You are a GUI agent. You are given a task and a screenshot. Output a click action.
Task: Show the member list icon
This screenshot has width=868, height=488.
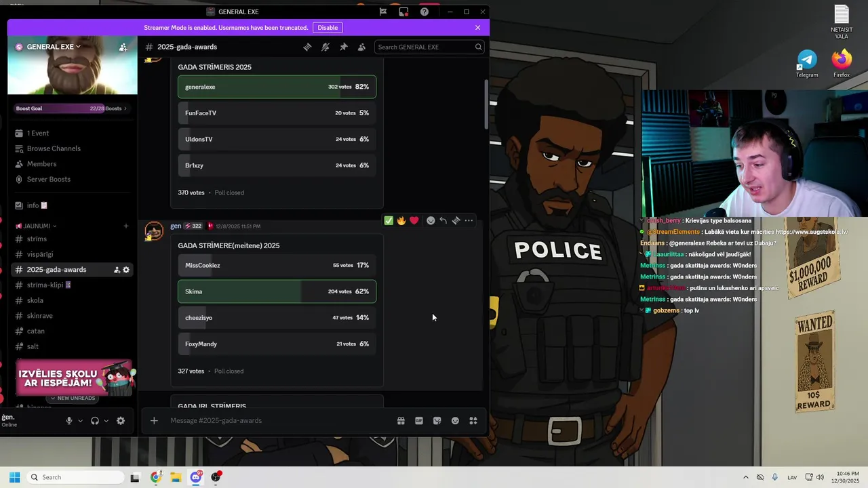tap(361, 47)
